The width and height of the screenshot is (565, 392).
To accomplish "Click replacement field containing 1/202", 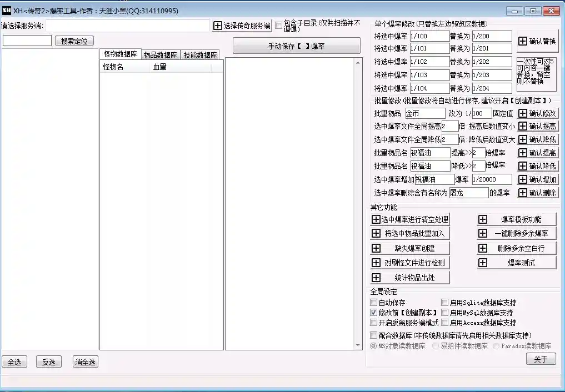I will click(492, 62).
